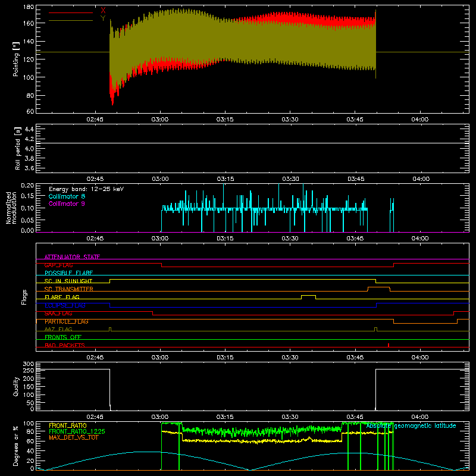
Task: Click 'Absolute geomagnetic latitude' label
Action: coord(411,425)
